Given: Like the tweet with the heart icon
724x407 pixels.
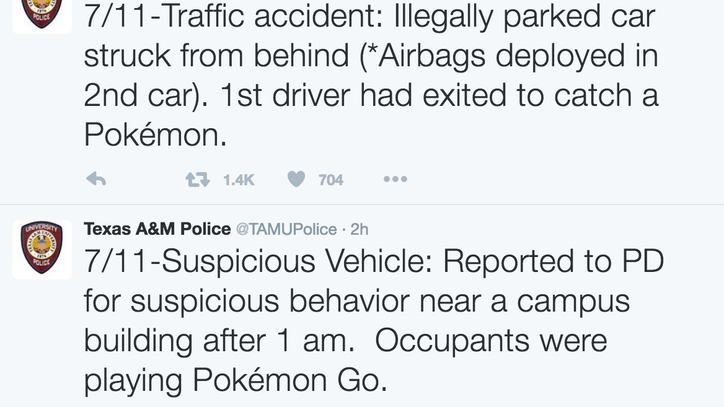Looking at the screenshot, I should pos(296,180).
